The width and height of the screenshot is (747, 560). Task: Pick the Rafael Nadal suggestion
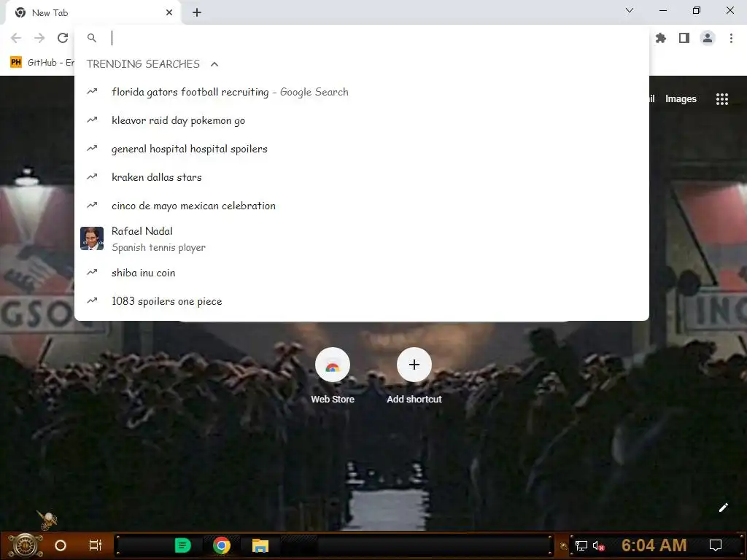click(x=362, y=239)
